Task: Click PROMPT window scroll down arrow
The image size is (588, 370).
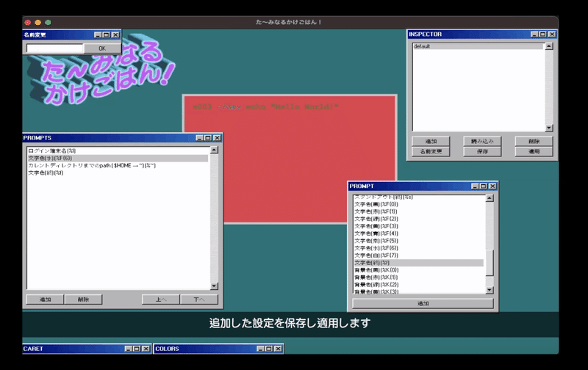Action: (x=490, y=290)
